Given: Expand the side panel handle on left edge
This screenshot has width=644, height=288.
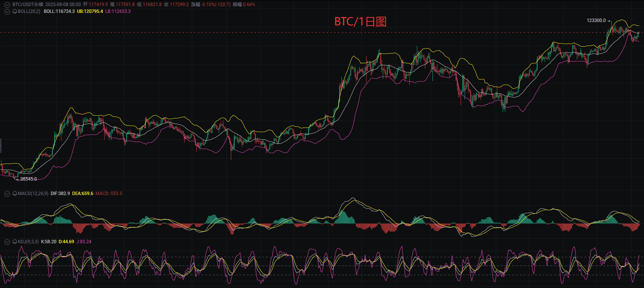Looking at the screenshot, I should click(x=1, y=146).
